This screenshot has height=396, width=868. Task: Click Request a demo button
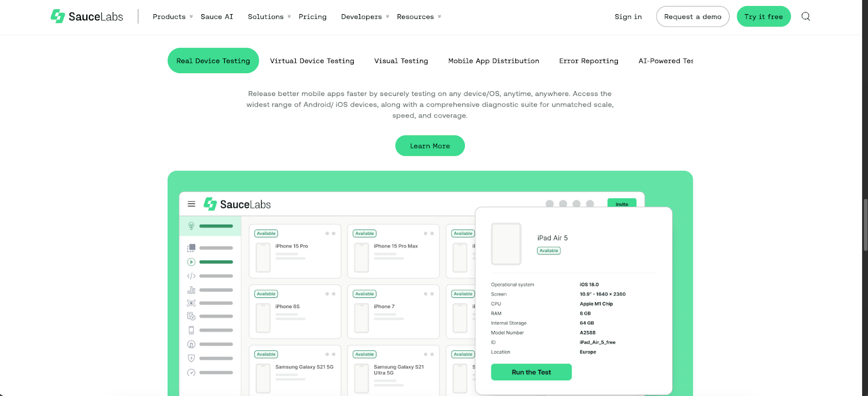click(x=693, y=17)
